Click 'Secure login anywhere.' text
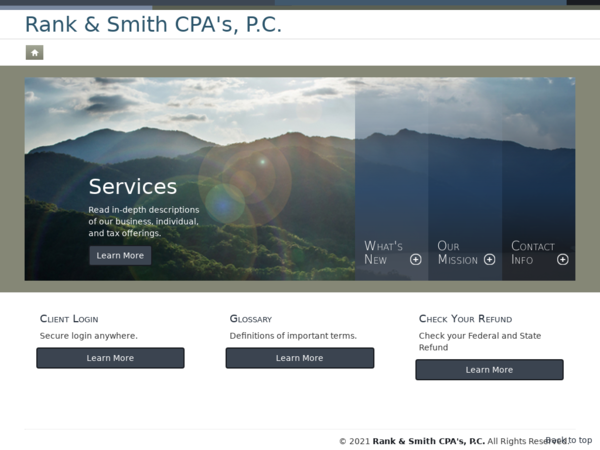 [x=88, y=336]
